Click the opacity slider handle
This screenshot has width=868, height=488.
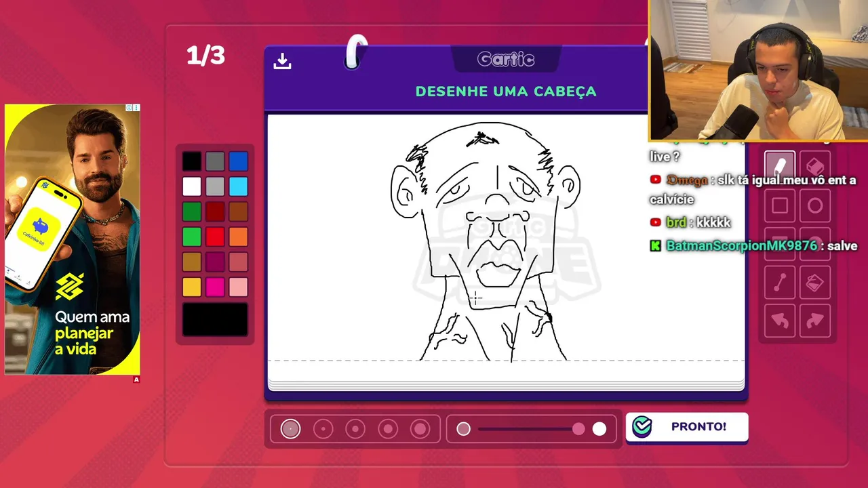[x=578, y=428]
